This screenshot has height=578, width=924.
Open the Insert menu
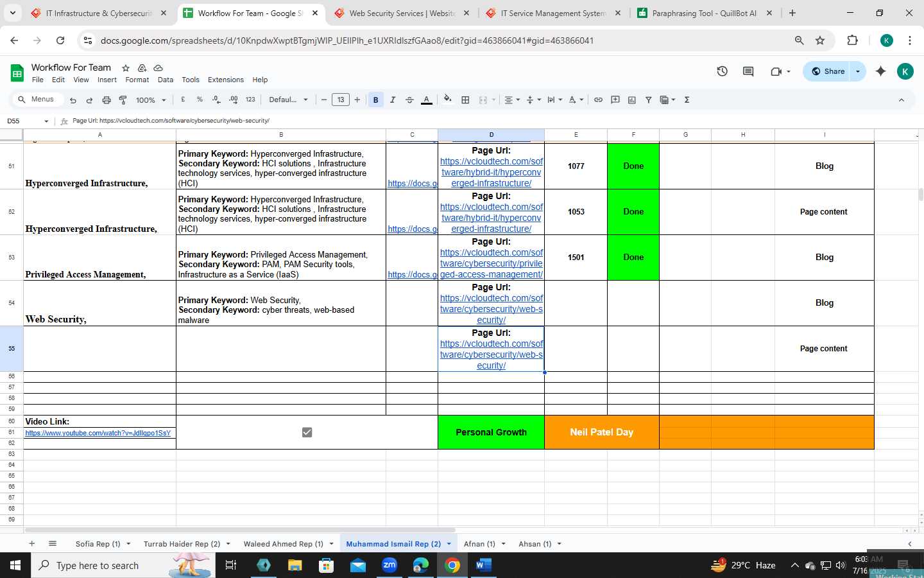coord(107,80)
